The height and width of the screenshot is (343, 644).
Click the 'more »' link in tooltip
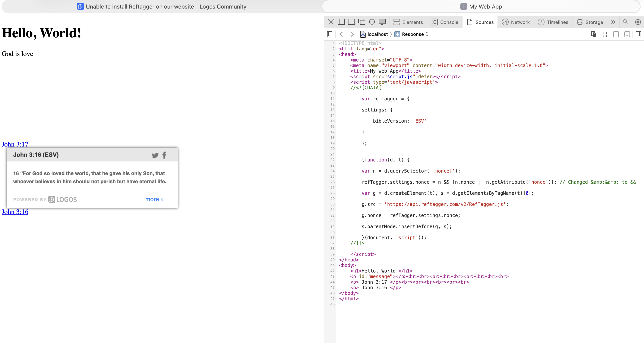(154, 199)
